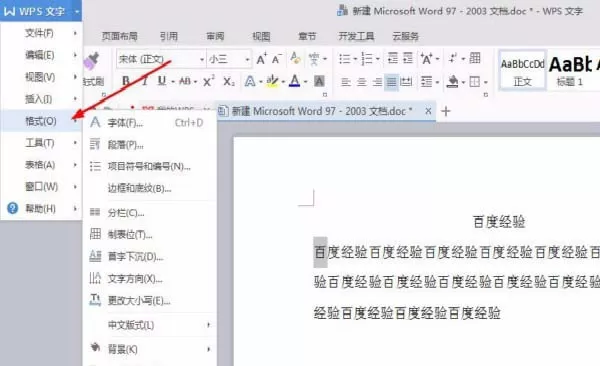
Task: Expand the underline style arrow
Action: (173, 82)
